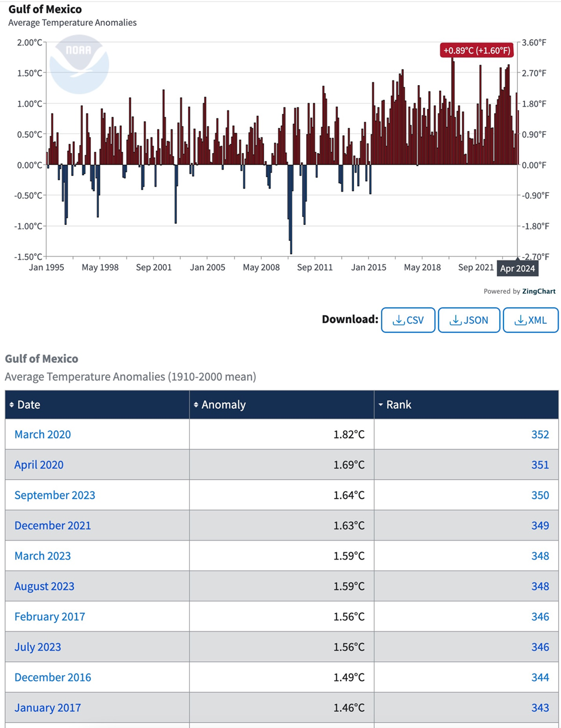Screen dimensions: 561x728
Task: Open the March 2020 date link
Action: pyautogui.click(x=43, y=434)
